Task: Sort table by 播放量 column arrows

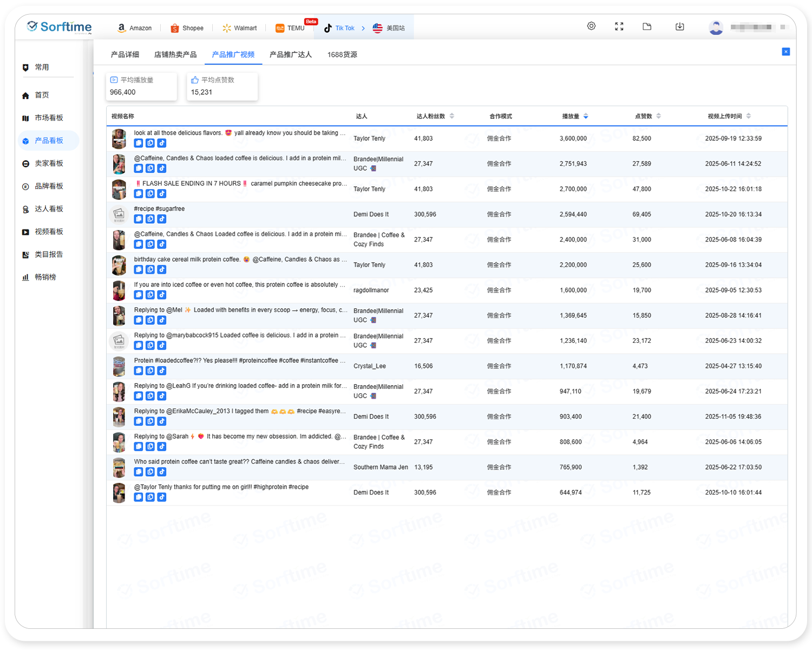Action: click(586, 116)
